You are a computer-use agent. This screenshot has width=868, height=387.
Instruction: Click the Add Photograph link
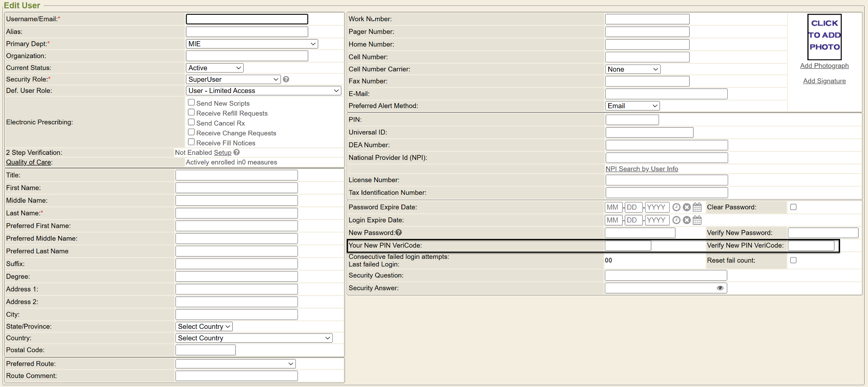824,66
